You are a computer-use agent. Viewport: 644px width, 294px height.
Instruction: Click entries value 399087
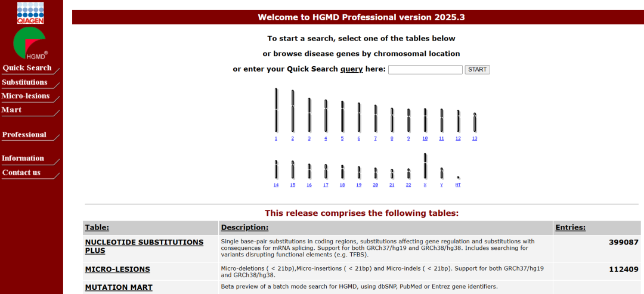click(624, 242)
